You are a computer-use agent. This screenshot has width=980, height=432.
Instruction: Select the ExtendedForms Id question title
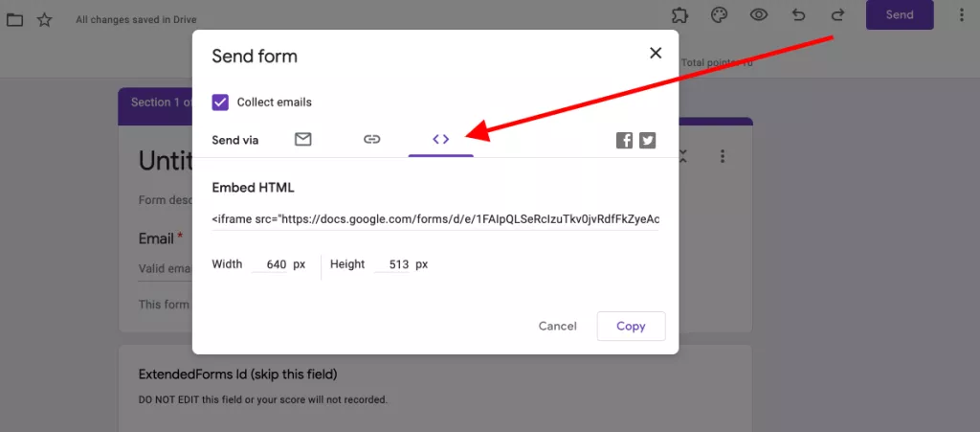coord(238,375)
